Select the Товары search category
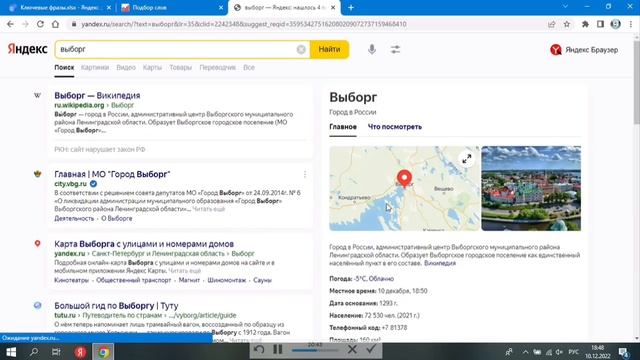Viewport: 640px width, 360px height. click(180, 68)
